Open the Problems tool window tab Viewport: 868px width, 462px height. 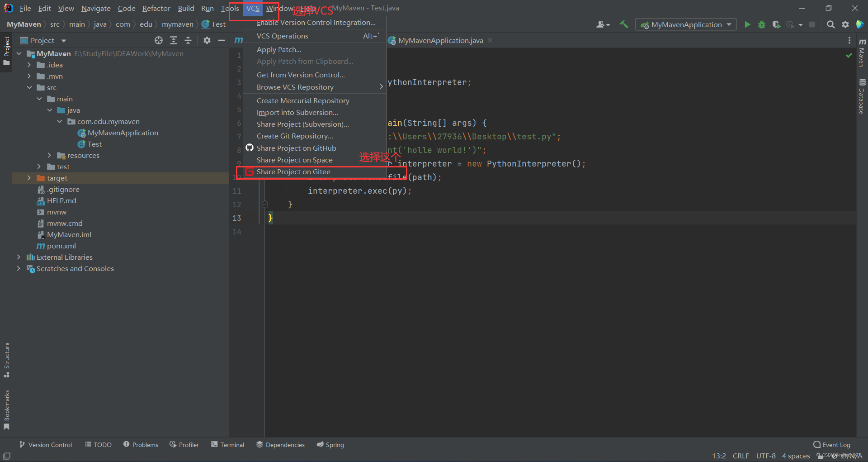click(x=141, y=445)
